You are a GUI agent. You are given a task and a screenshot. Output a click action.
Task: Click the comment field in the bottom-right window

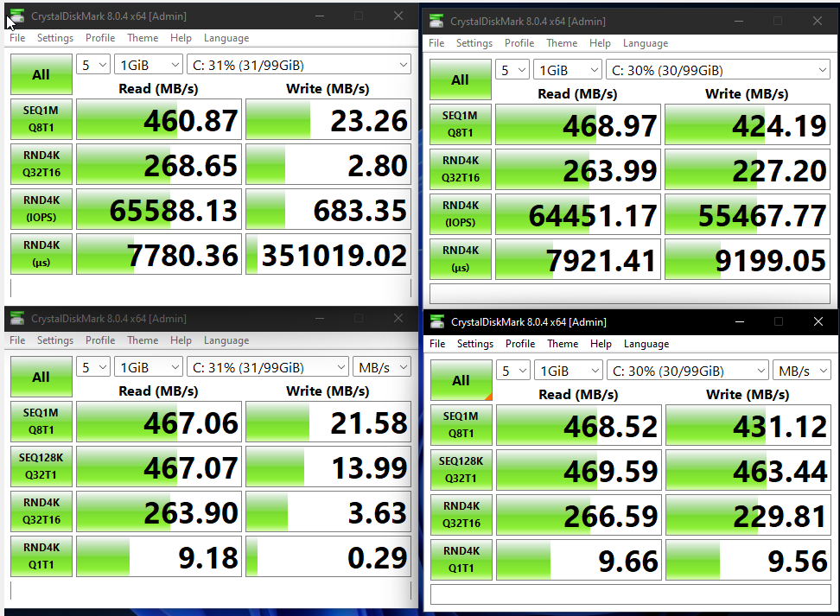[631, 594]
